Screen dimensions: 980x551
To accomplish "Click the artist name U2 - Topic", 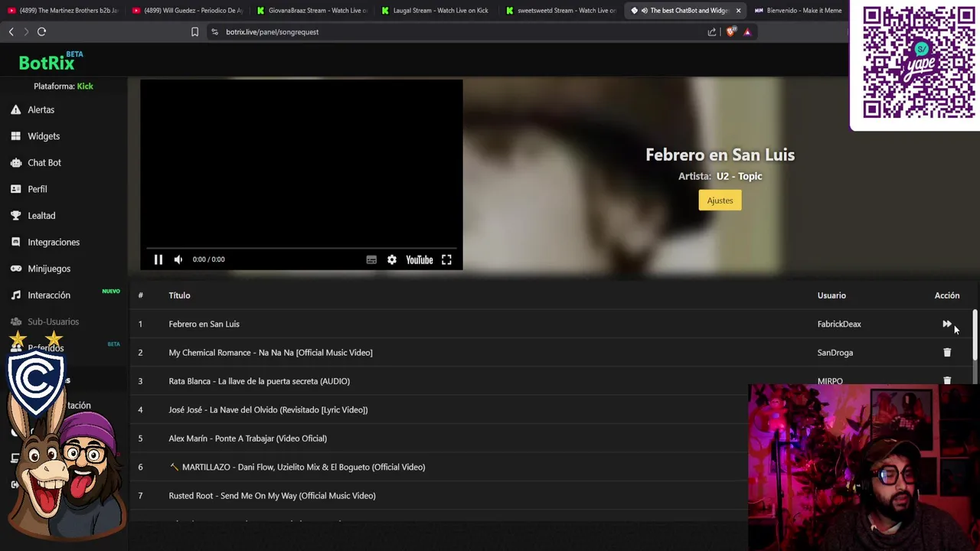I will (740, 176).
